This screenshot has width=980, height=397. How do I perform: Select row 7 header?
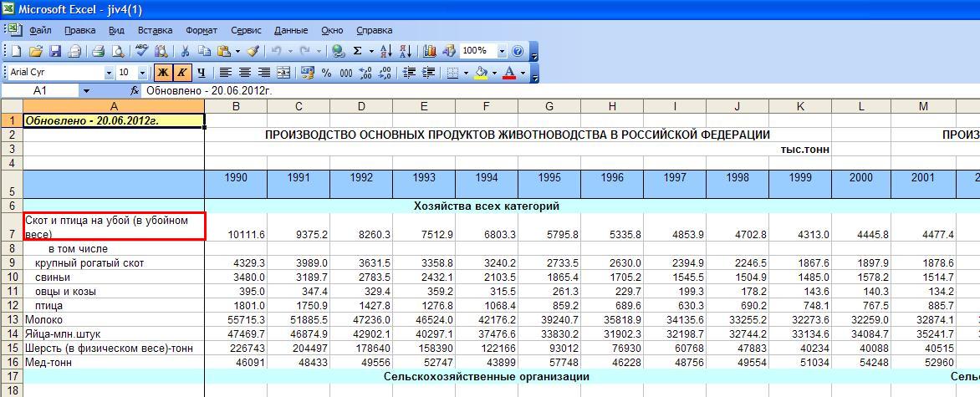tap(11, 226)
